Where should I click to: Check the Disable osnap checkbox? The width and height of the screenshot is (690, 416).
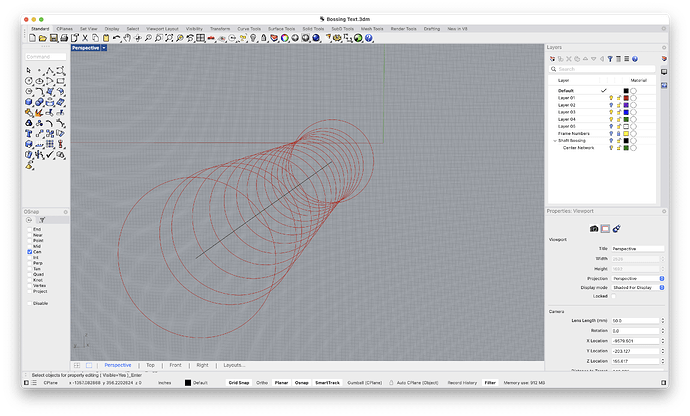tap(29, 303)
